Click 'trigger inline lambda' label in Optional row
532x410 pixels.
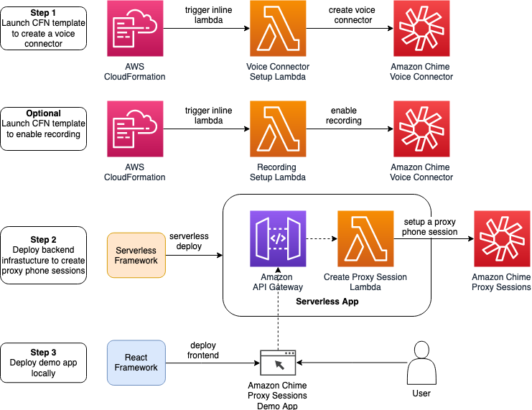208,116
